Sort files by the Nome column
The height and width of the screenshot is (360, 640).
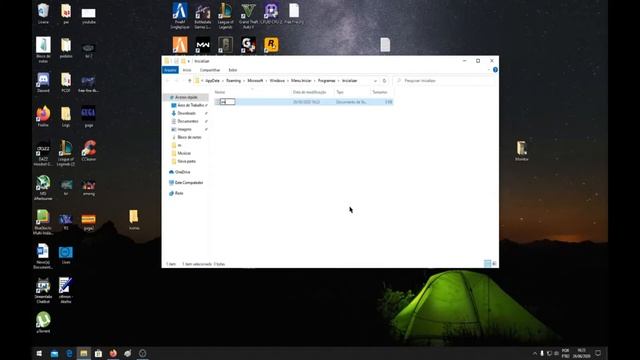220,92
